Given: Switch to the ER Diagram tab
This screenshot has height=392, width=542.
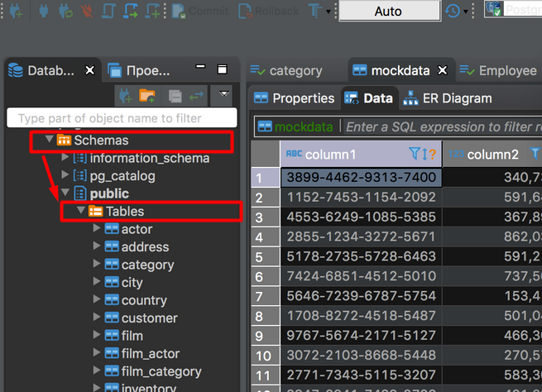Looking at the screenshot, I should pyautogui.click(x=448, y=98).
